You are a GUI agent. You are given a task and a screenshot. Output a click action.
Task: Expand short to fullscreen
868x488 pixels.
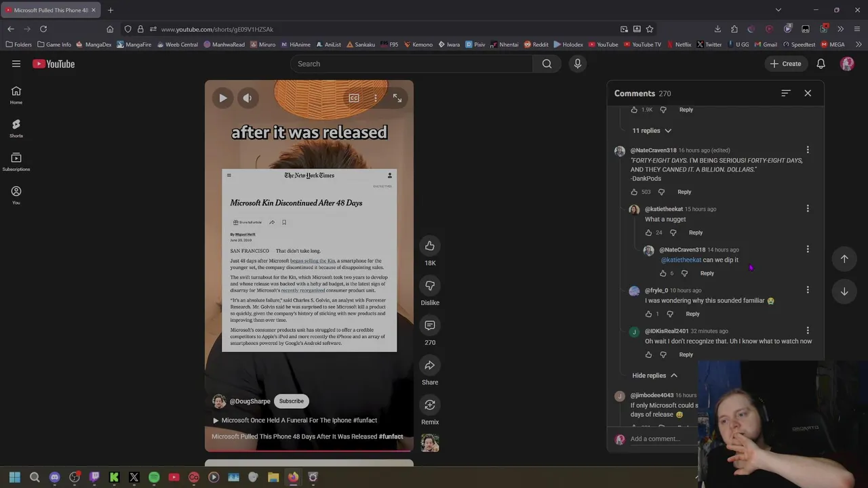point(397,98)
